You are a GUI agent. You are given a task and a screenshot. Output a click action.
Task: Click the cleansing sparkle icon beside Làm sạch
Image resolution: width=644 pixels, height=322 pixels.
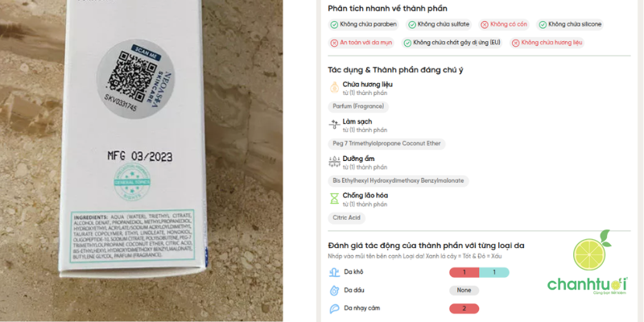[334, 125]
